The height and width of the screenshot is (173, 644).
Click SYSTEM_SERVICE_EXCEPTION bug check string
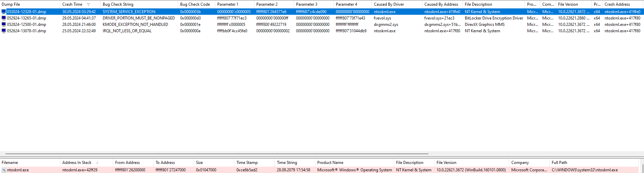[129, 11]
